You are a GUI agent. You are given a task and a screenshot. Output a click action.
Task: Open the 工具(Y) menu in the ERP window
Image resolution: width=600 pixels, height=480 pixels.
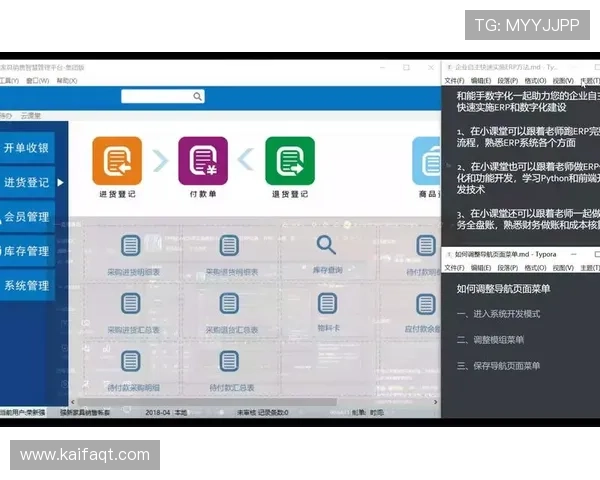9,80
